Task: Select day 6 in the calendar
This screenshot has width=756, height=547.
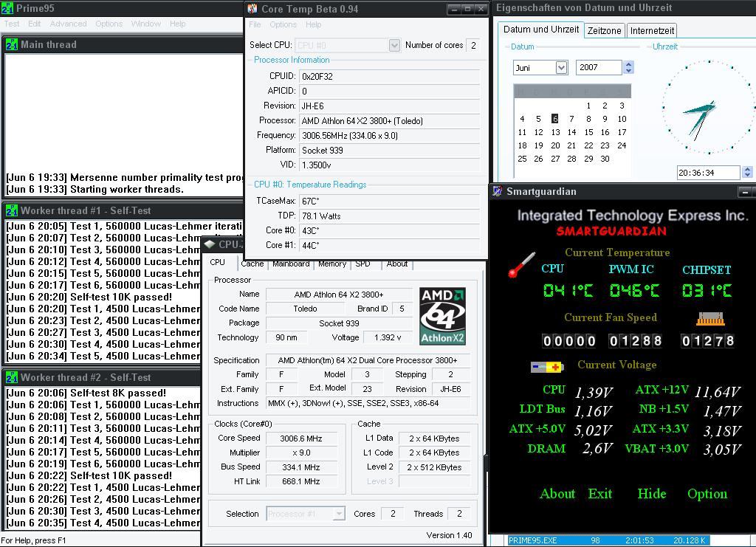Action: 555,119
